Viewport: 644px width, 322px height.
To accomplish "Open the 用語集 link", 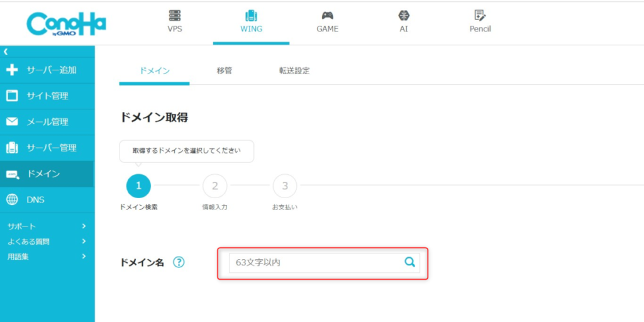I will coord(18,257).
